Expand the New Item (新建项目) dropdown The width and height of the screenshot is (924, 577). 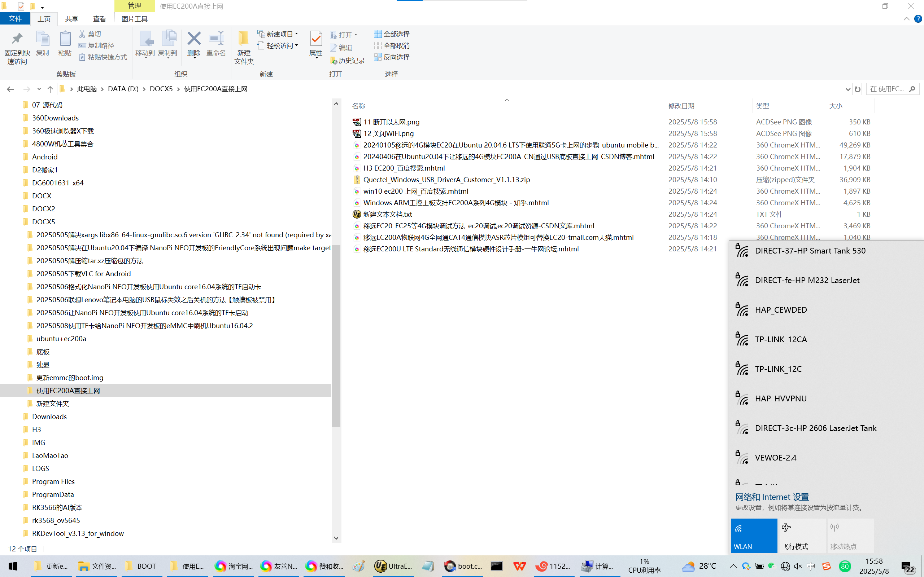click(297, 34)
